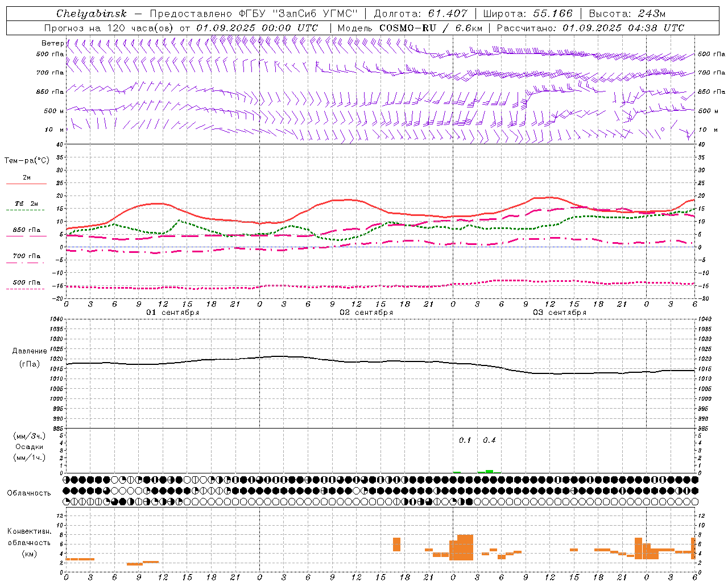Screen dimensions: 728x582
Task: Click the 'Конвективн.' convective cloud label
Action: tap(30, 531)
